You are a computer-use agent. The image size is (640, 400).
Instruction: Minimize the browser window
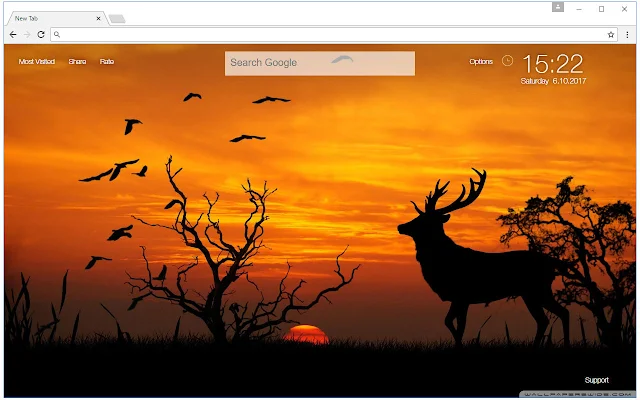click(x=579, y=9)
